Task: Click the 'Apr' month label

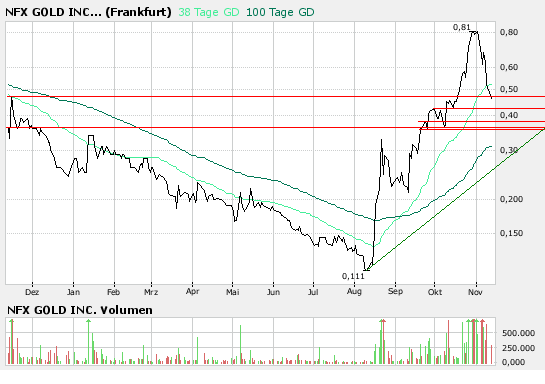Action: 192,292
